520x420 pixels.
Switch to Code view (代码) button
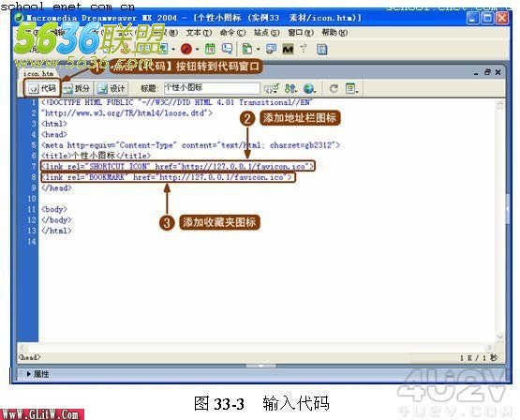pos(42,88)
